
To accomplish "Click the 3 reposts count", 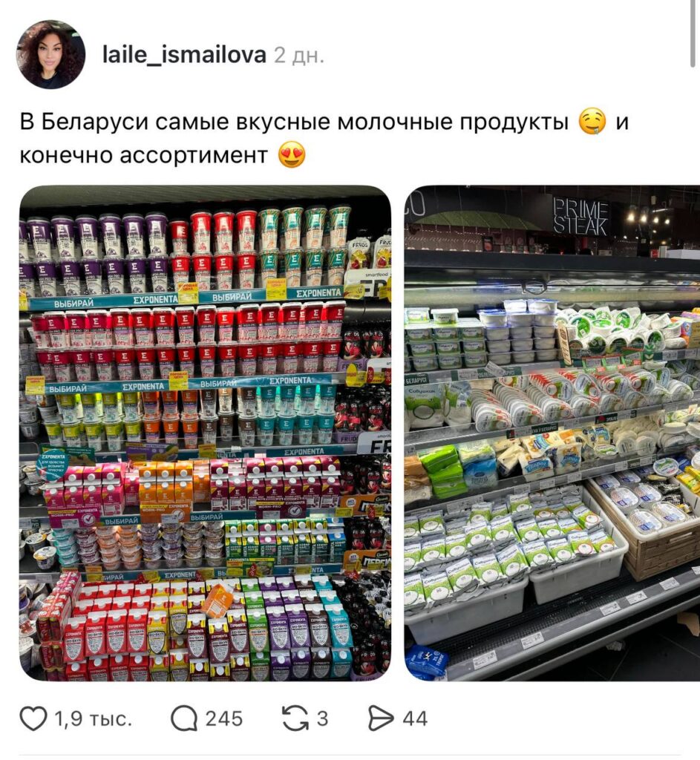I will tap(322, 718).
